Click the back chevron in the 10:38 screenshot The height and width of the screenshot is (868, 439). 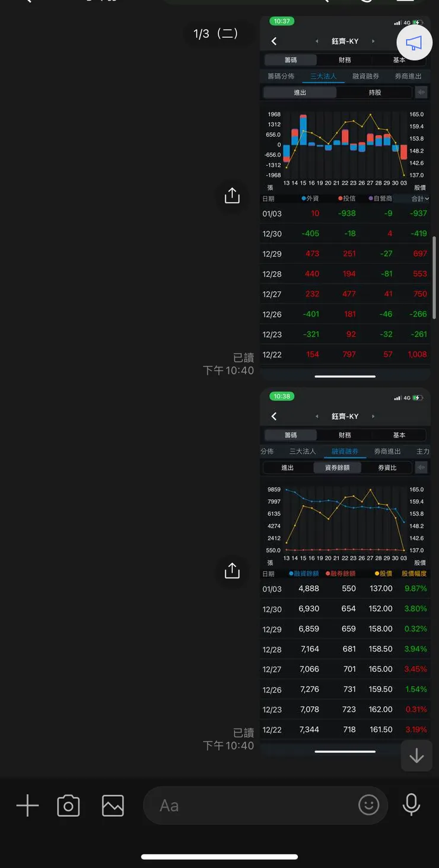pyautogui.click(x=274, y=416)
